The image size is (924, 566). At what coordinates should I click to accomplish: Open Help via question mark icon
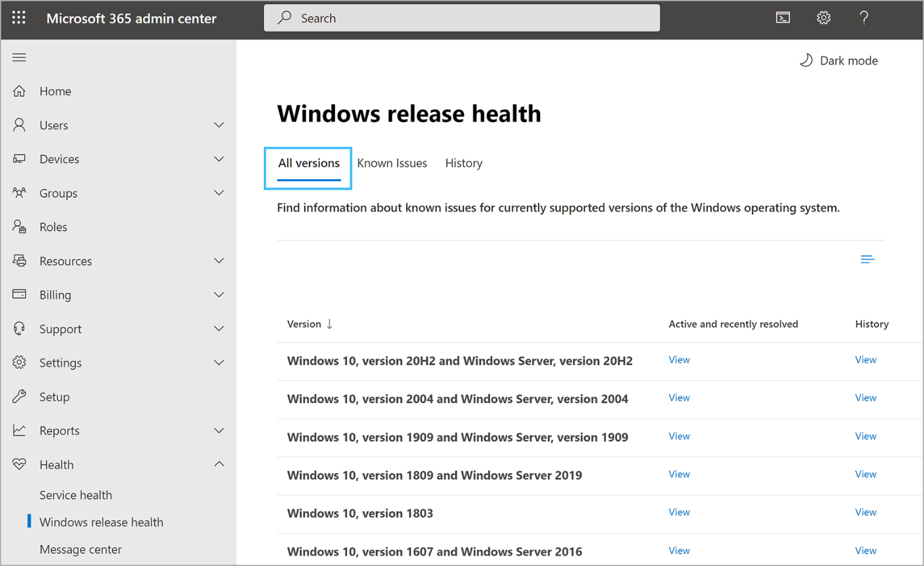[x=864, y=17]
